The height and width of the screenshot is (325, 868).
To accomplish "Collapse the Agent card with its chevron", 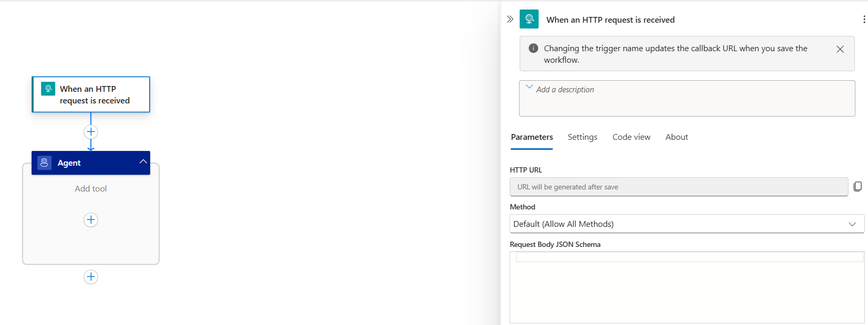I will pyautogui.click(x=143, y=162).
